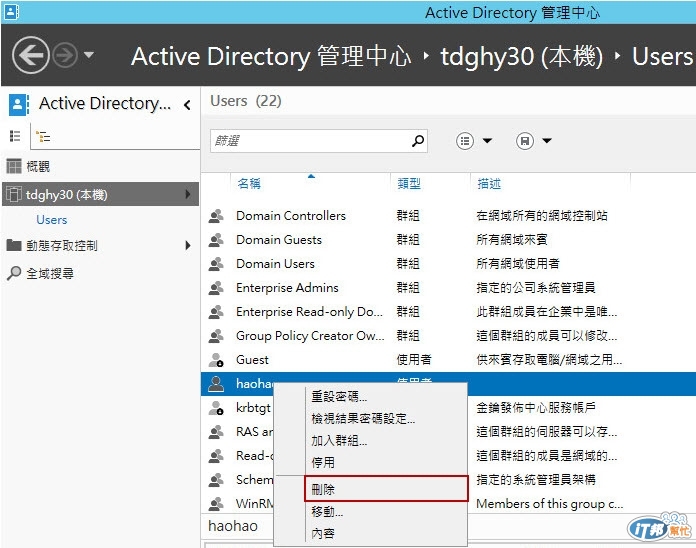
Task: Select the Domain Users group row
Action: tap(448, 264)
